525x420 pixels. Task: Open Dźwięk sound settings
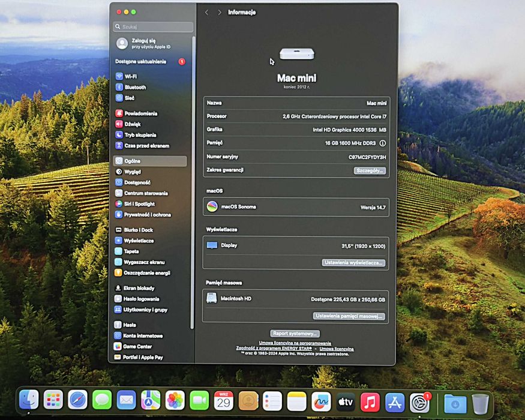(128, 124)
